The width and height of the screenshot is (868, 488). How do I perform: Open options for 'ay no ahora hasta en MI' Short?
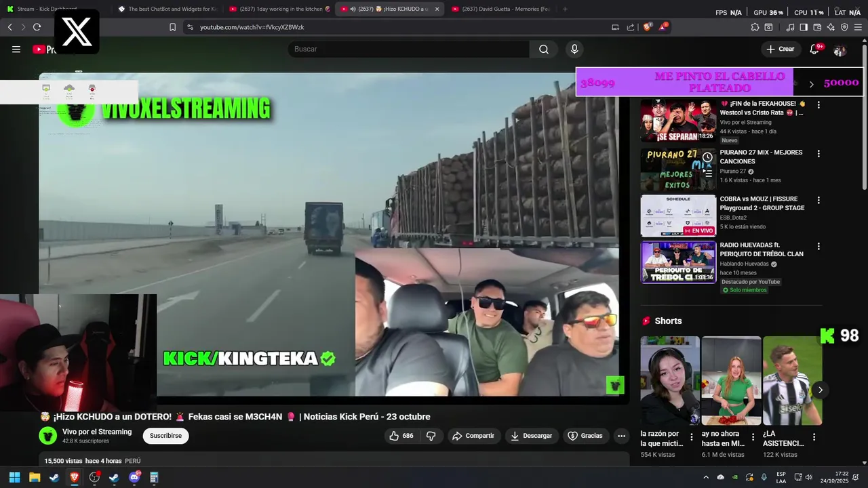[753, 437]
